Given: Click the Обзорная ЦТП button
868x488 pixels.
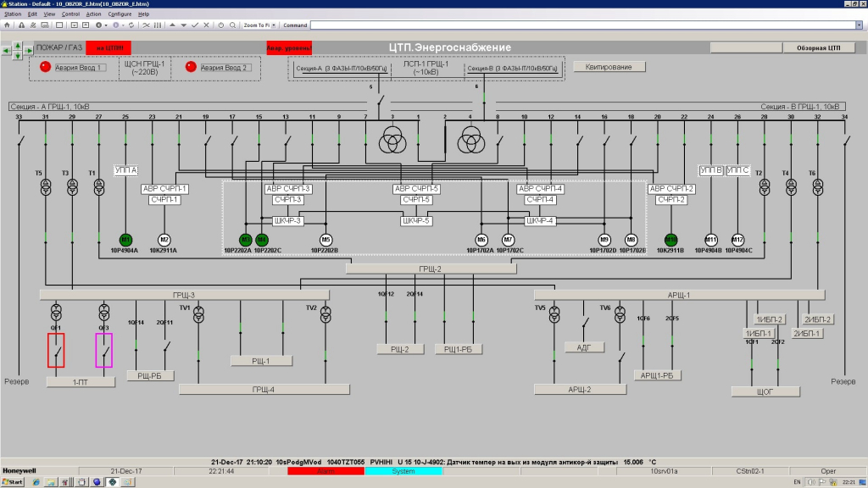Looking at the screenshot, I should [x=818, y=48].
